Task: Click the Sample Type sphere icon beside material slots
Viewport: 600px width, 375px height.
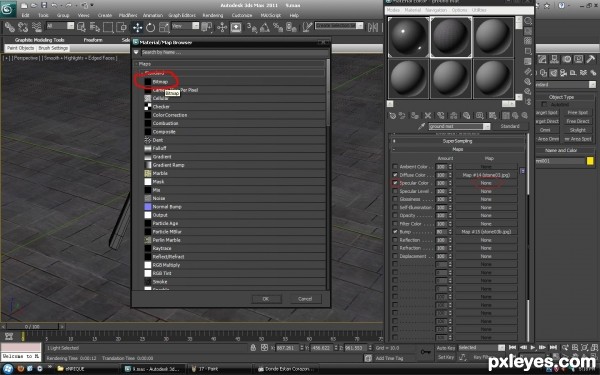Action: (528, 21)
